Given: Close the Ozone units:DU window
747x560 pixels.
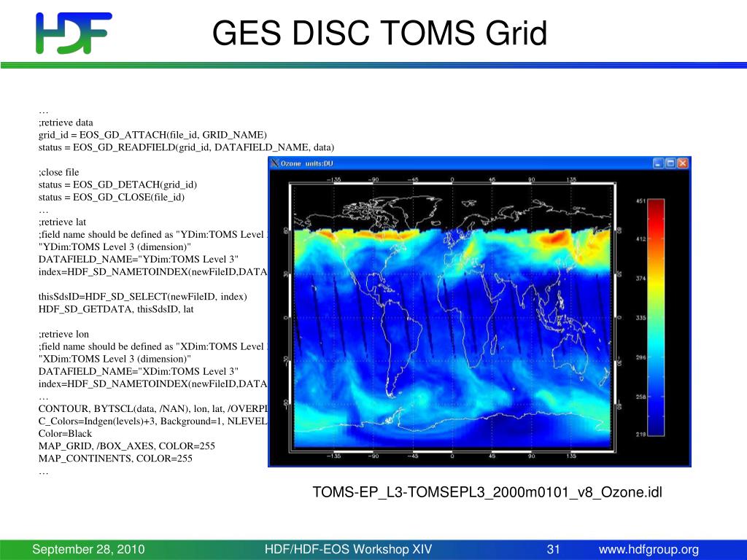Looking at the screenshot, I should click(683, 163).
